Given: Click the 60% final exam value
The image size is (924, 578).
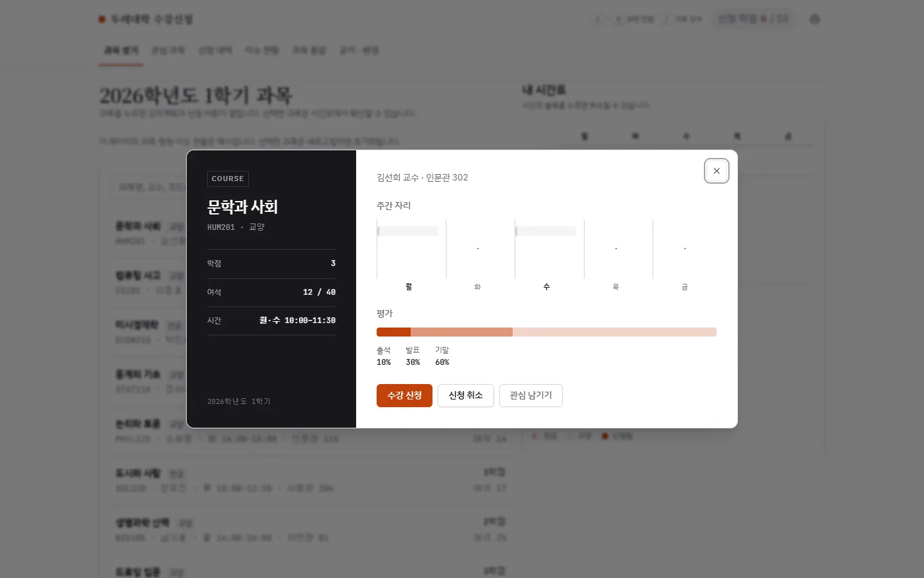Looking at the screenshot, I should 442,362.
